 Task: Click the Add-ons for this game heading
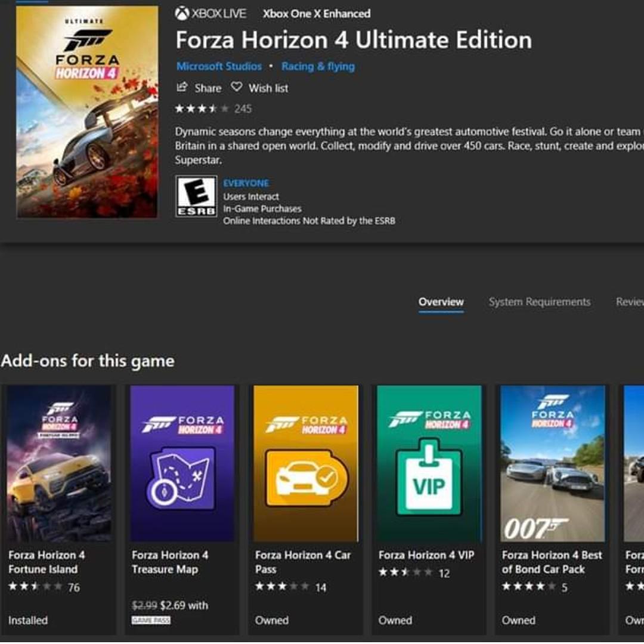(x=88, y=361)
